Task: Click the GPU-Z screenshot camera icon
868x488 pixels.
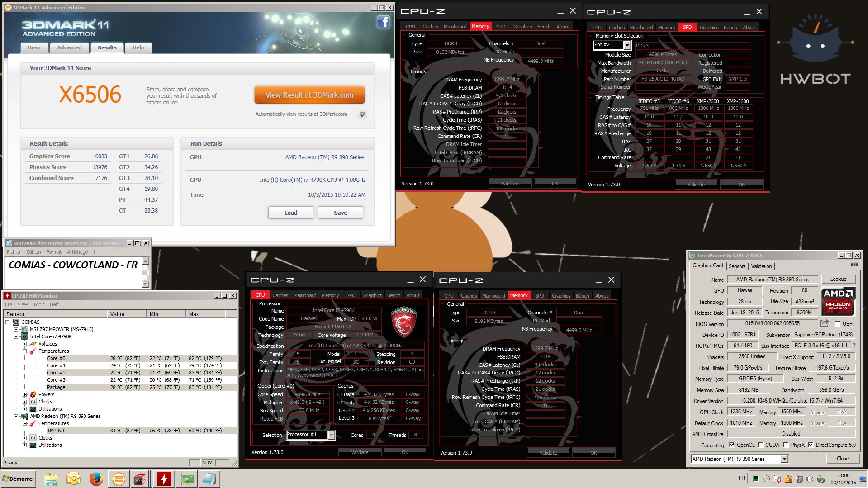Action: (x=854, y=265)
